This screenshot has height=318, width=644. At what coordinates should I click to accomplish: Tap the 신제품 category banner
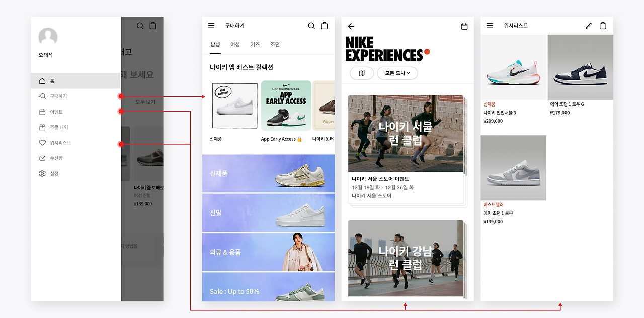pyautogui.click(x=268, y=173)
